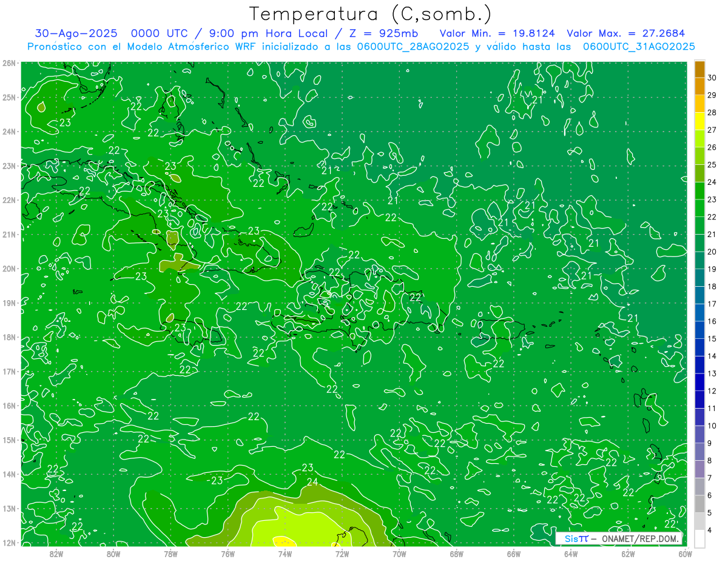728x562 pixels.
Task: Click the longitude axis label '64W'
Action: click(571, 554)
